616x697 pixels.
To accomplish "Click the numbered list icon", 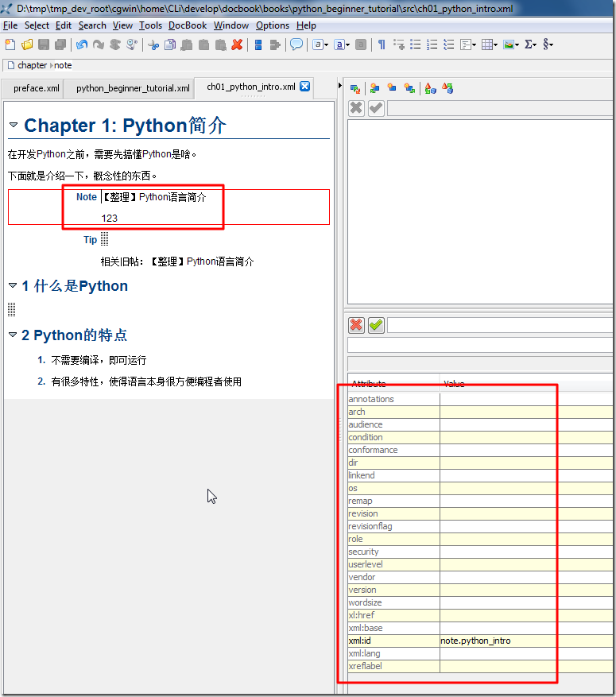I will click(x=432, y=45).
